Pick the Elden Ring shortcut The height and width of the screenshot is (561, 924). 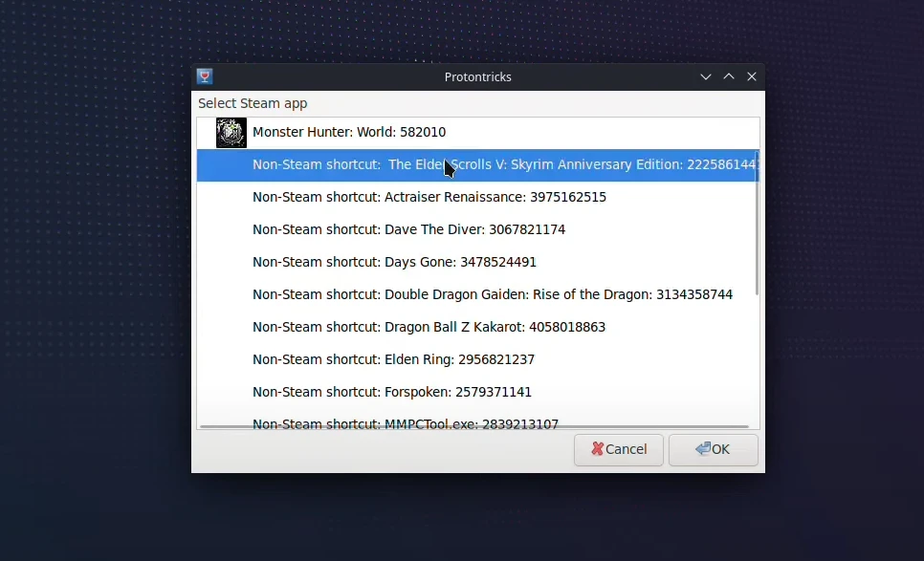[478, 359]
